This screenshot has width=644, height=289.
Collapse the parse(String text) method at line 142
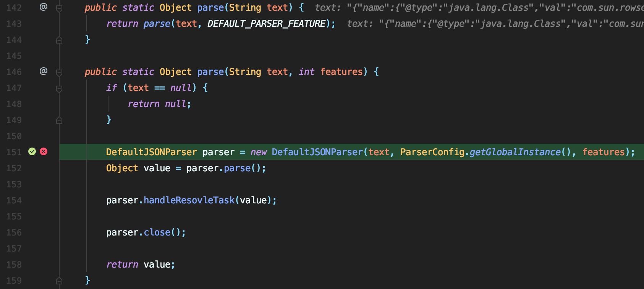click(59, 8)
